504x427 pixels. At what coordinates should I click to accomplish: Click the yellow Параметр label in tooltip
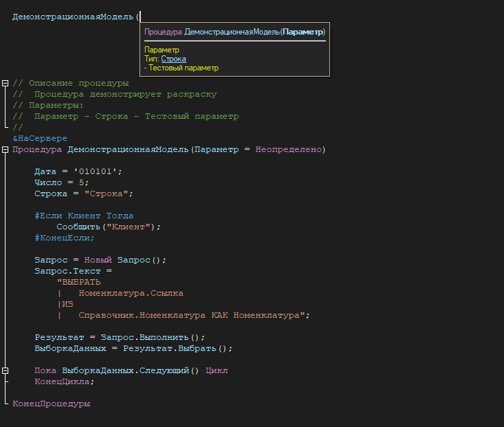162,50
